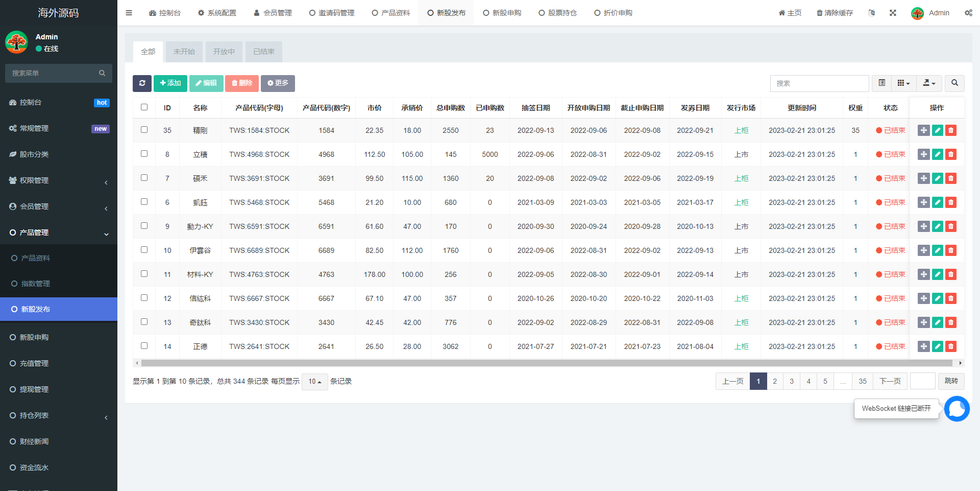Switch to the 开放中 tab

[x=224, y=52]
